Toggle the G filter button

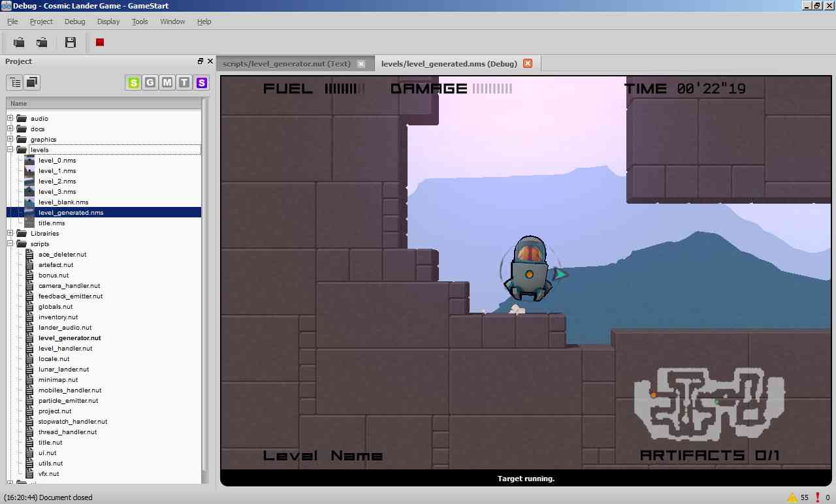(150, 82)
